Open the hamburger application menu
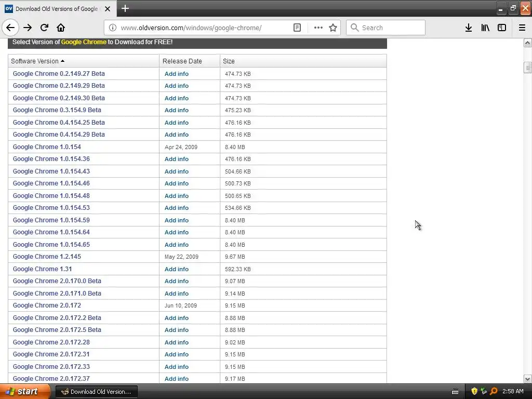The width and height of the screenshot is (532, 399). pyautogui.click(x=522, y=28)
